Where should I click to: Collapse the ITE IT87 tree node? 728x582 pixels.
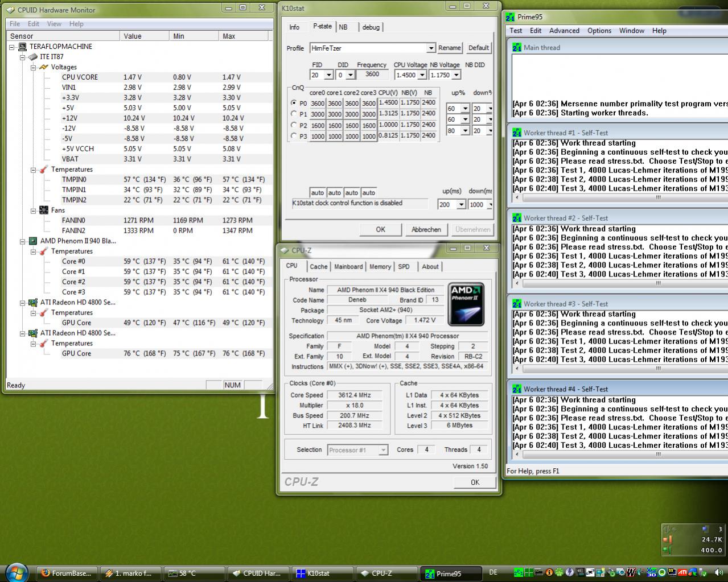pyautogui.click(x=23, y=57)
